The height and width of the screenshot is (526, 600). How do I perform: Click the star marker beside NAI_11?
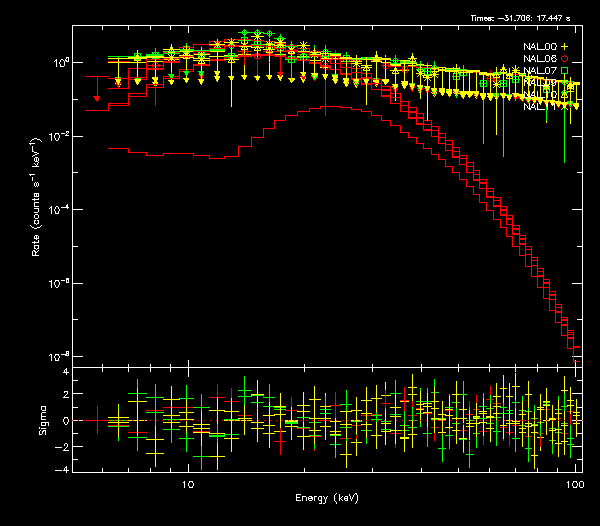(x=564, y=107)
